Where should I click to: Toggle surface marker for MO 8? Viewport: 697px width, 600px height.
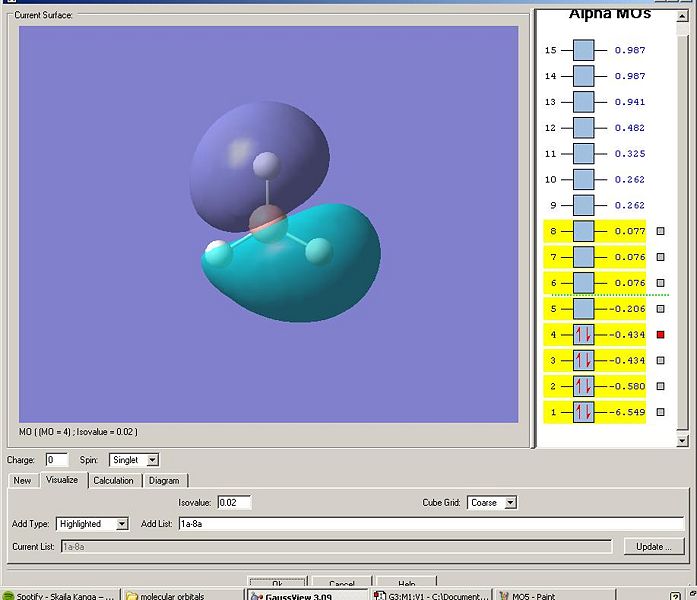click(661, 231)
